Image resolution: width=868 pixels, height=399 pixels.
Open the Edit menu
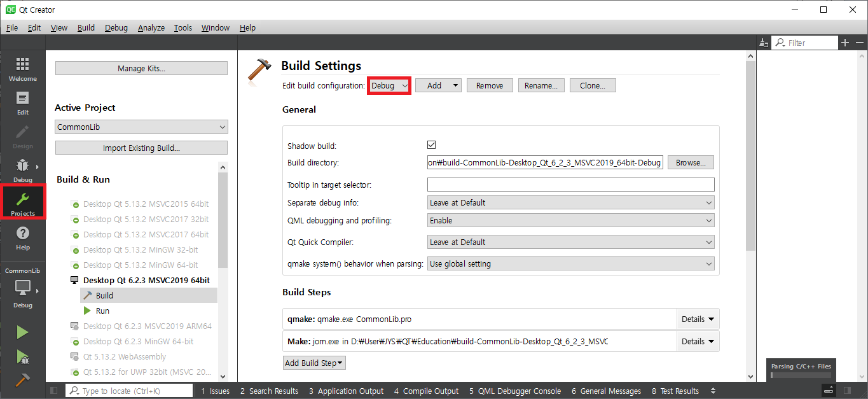click(34, 27)
